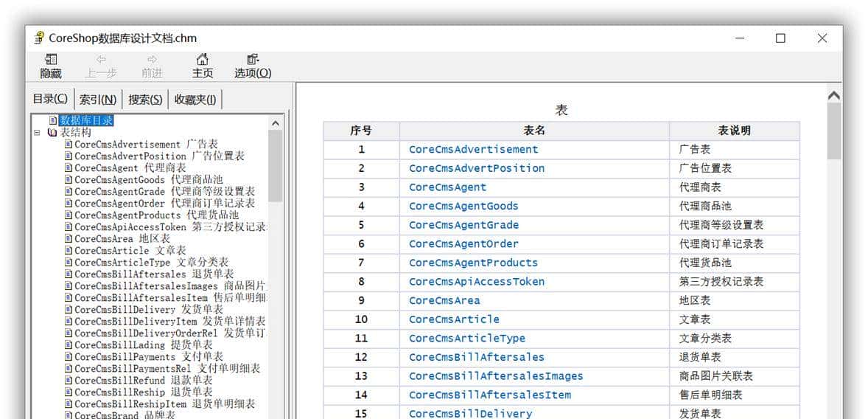Click page icon beside CoreCmsAdvertisement 广告表
This screenshot has height=419, width=868.
69,144
